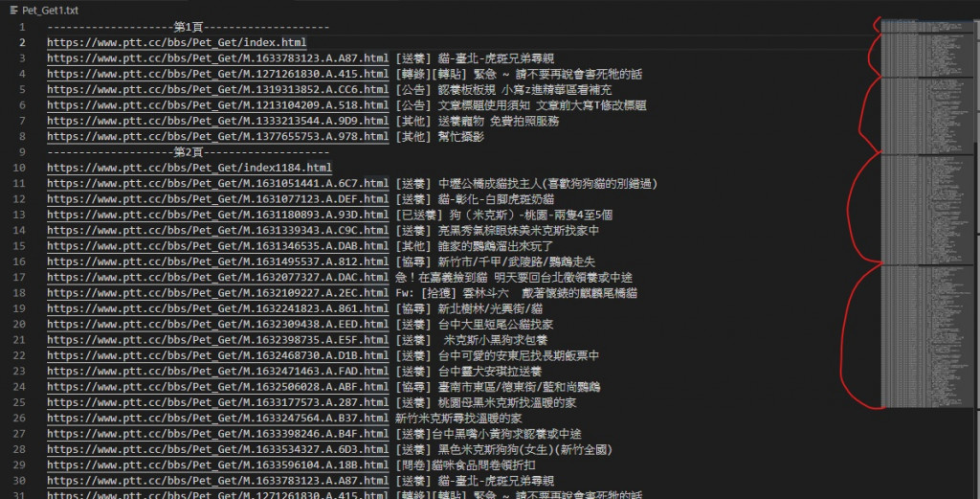
Task: Click title '[送養] 米克斯小黑狗求包養'
Action: [x=471, y=340]
